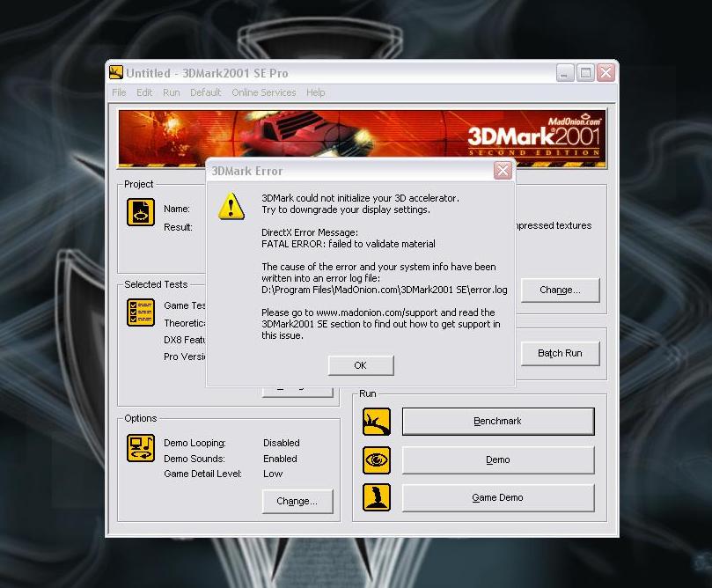712x588 pixels.
Task: Minimize the 3DMark2001 SE Pro window
Action: click(565, 73)
